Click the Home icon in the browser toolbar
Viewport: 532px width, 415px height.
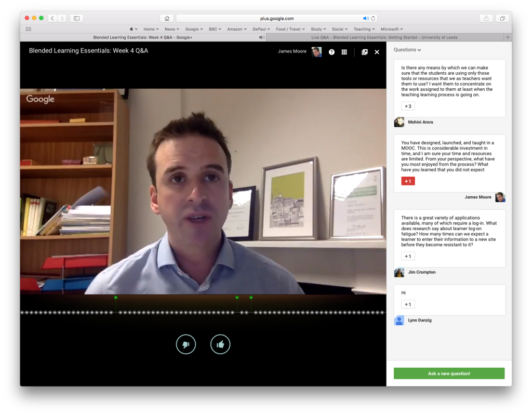pyautogui.click(x=166, y=18)
